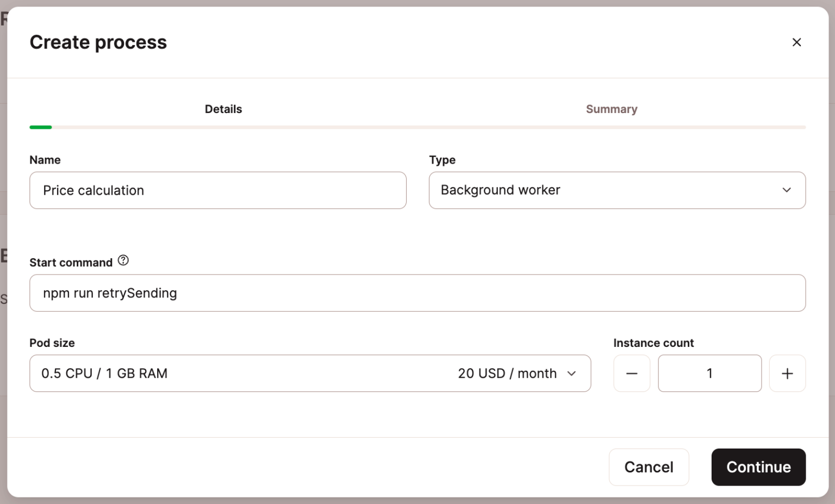Click the minus icon to decrease instance count
The width and height of the screenshot is (835, 504).
(632, 374)
